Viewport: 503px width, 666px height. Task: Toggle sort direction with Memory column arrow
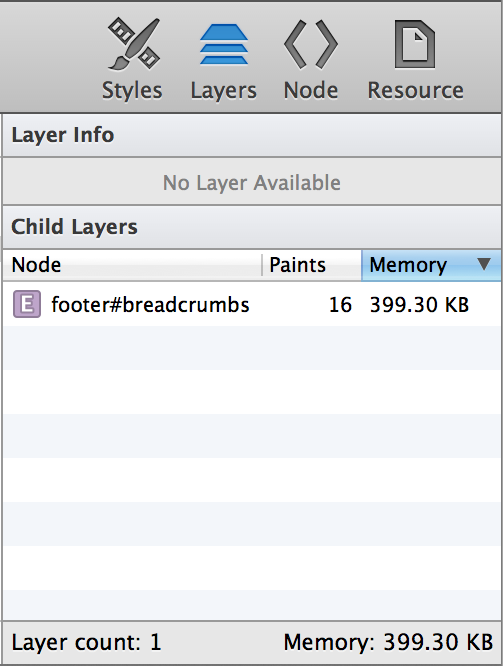click(484, 264)
